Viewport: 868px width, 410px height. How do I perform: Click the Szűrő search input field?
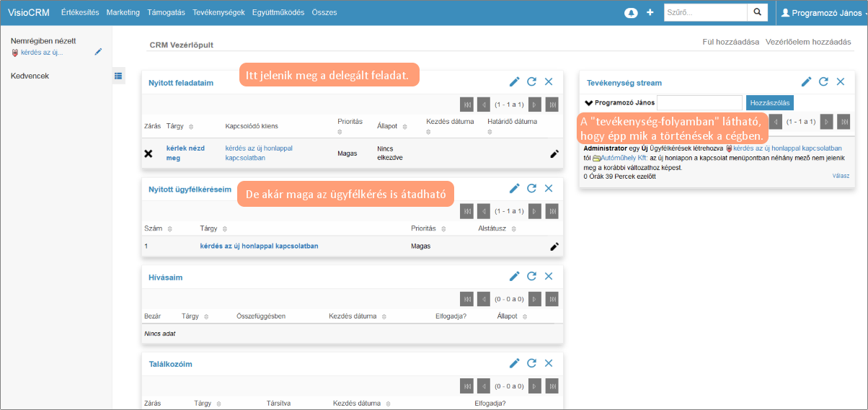point(705,12)
